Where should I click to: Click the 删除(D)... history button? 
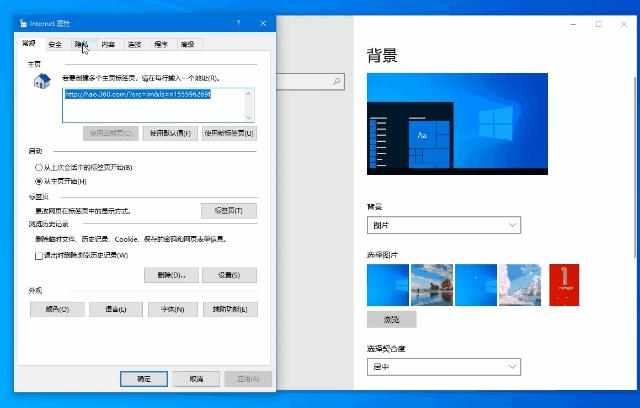[171, 275]
